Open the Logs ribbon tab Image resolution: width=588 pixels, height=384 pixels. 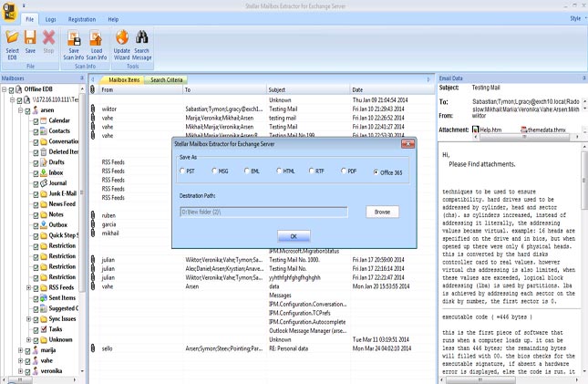pos(51,19)
